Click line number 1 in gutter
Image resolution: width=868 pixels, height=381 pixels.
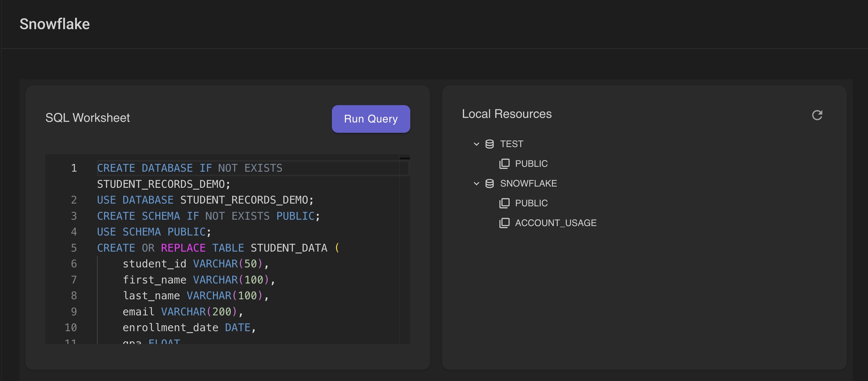tap(74, 168)
